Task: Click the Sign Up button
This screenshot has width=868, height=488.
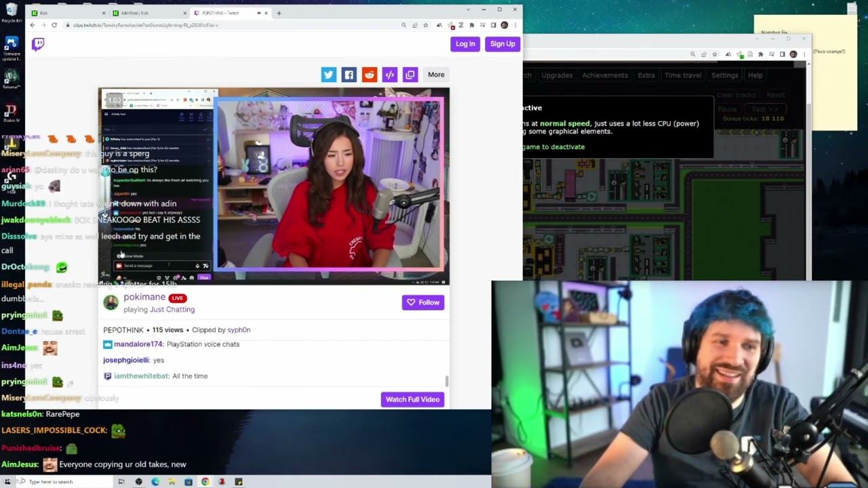Action: [x=502, y=43]
